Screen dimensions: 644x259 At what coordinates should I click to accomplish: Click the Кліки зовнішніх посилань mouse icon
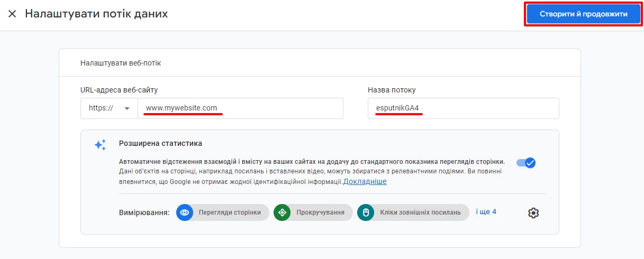366,212
